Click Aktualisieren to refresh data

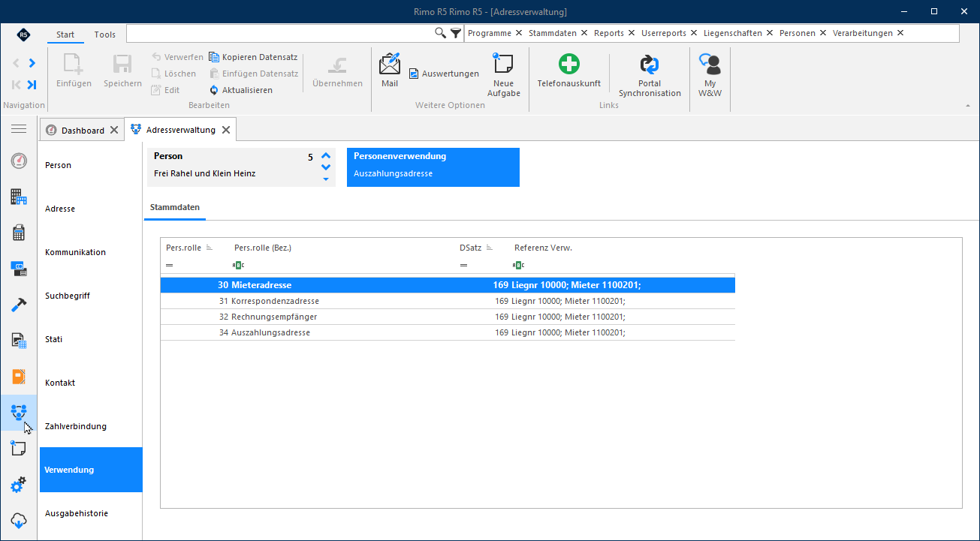pos(241,90)
